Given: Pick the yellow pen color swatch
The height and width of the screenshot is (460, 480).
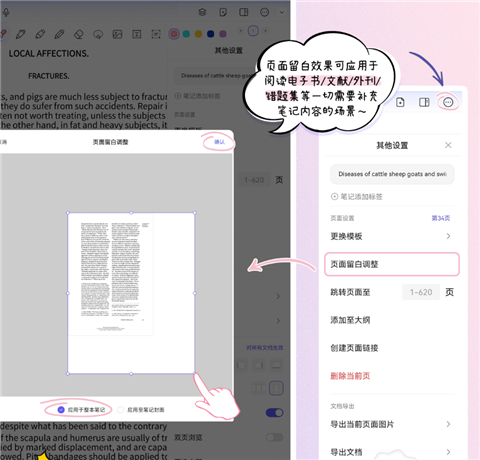Looking at the screenshot, I should click(198, 34).
